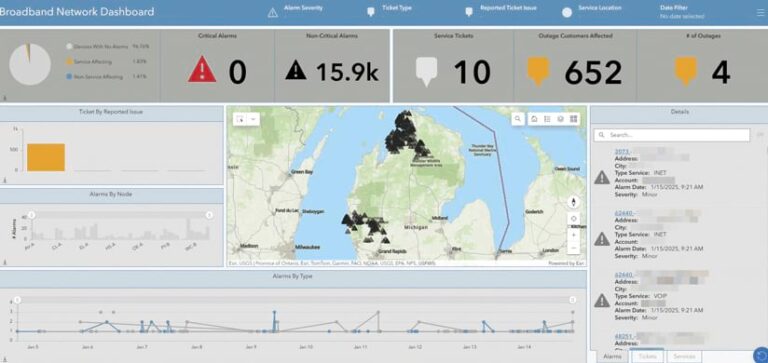The image size is (768, 363).
Task: Click the red Critical Alarms warning icon
Action: [202, 70]
